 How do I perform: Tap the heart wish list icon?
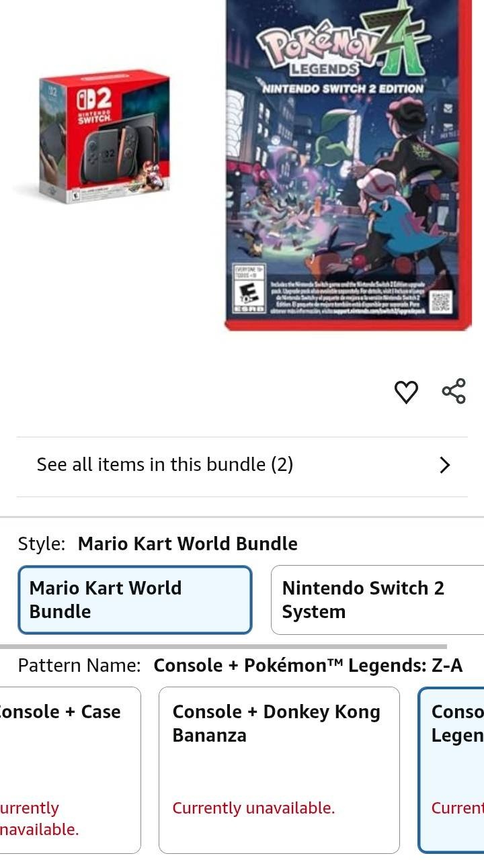pyautogui.click(x=406, y=392)
